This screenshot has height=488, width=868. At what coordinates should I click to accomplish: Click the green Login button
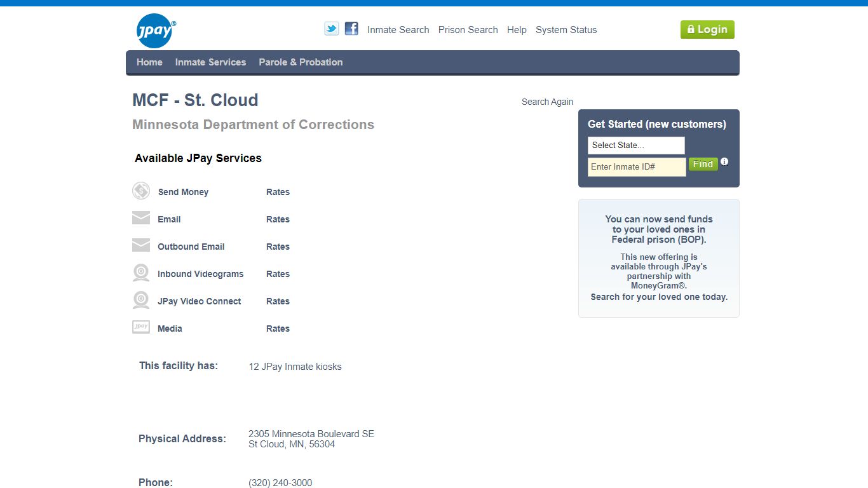point(707,30)
